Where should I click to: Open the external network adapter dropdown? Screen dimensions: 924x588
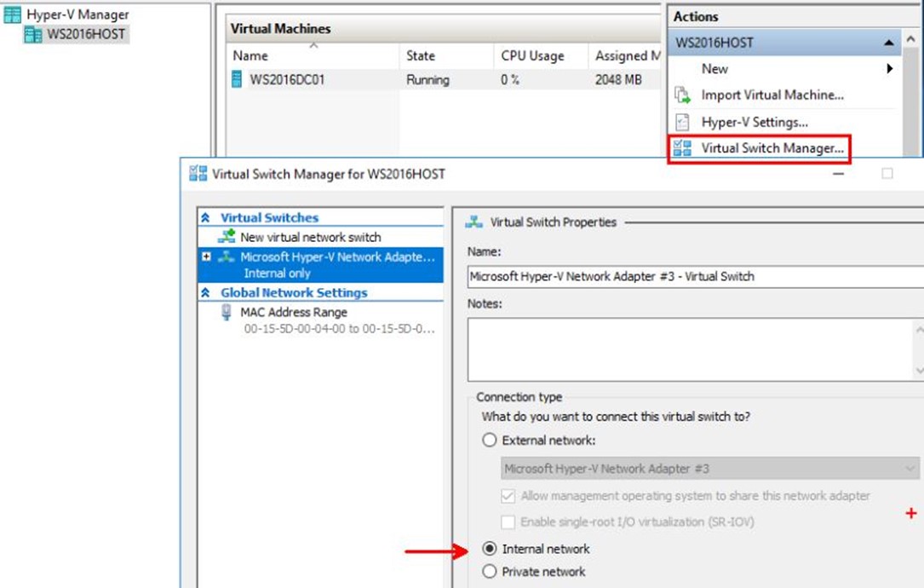coord(910,469)
